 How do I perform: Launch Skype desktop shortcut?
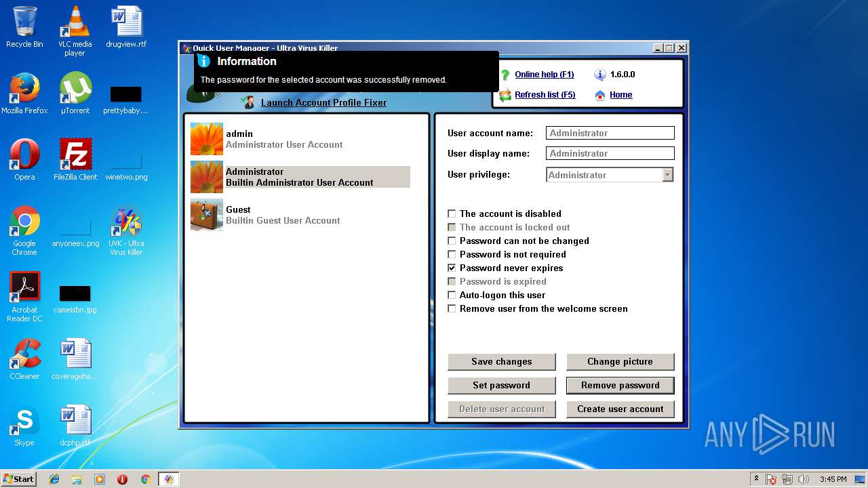coord(24,426)
